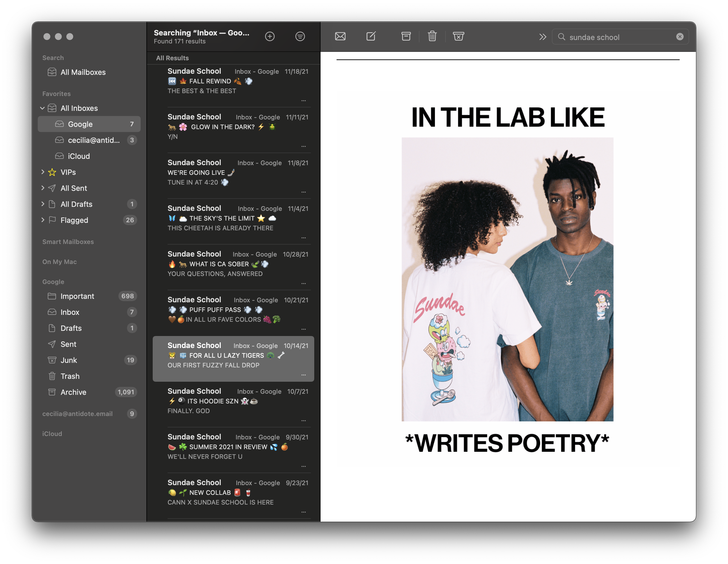
Task: Archive the selected message
Action: click(406, 36)
